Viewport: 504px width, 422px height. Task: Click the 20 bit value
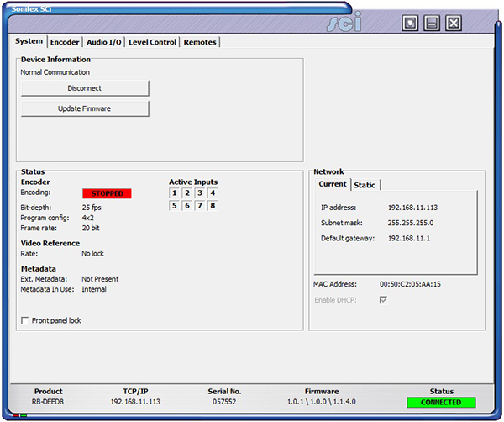(x=91, y=229)
